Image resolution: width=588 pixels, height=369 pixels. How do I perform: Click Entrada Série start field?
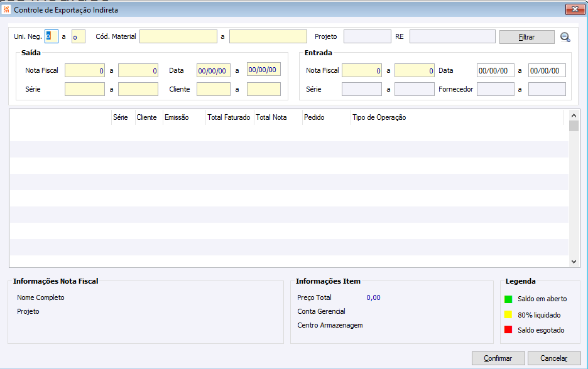tap(362, 89)
